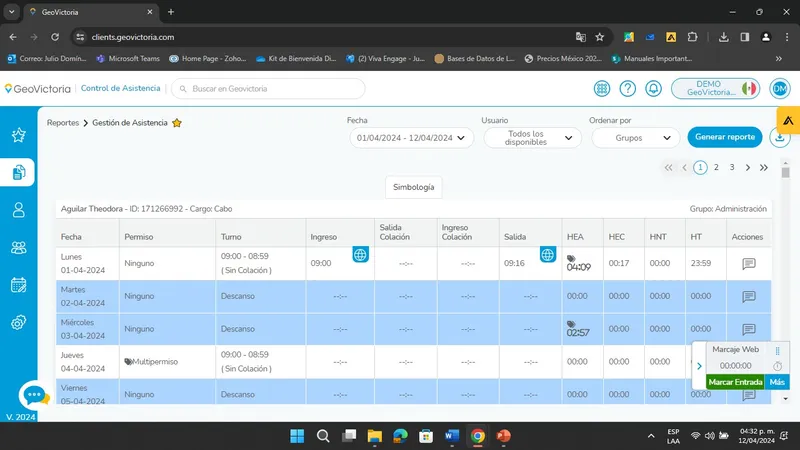The image size is (800, 450).
Task: Show more bookmarks with double chevron
Action: 779,59
